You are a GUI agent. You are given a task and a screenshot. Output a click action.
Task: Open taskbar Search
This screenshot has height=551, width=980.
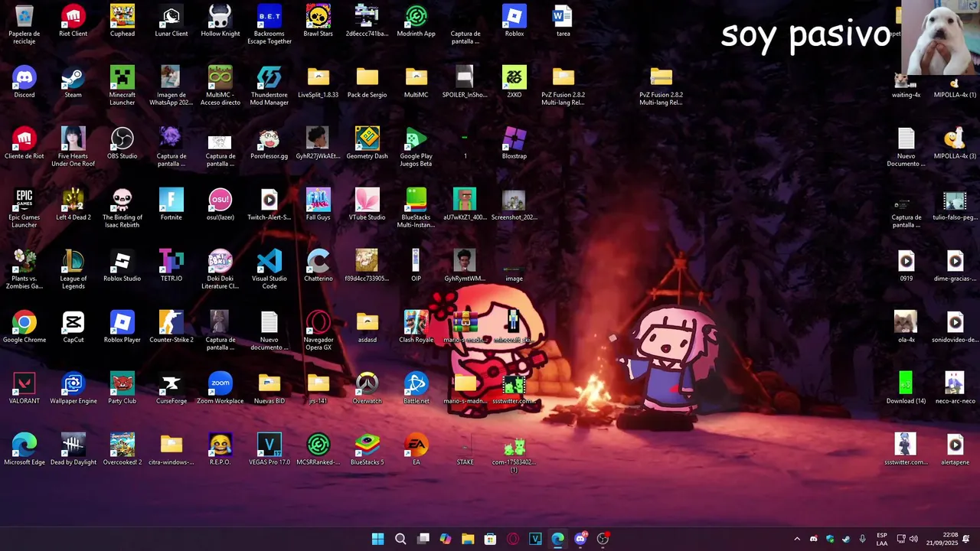(400, 539)
